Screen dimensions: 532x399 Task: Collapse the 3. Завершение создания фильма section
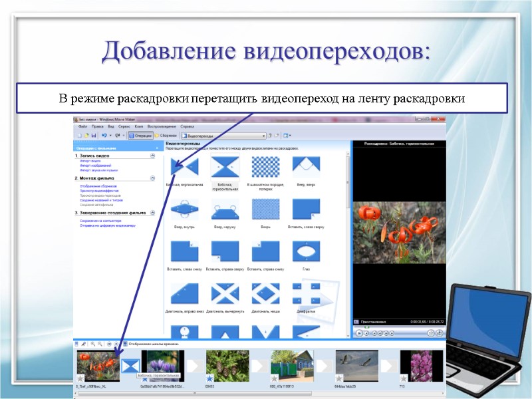(152, 212)
